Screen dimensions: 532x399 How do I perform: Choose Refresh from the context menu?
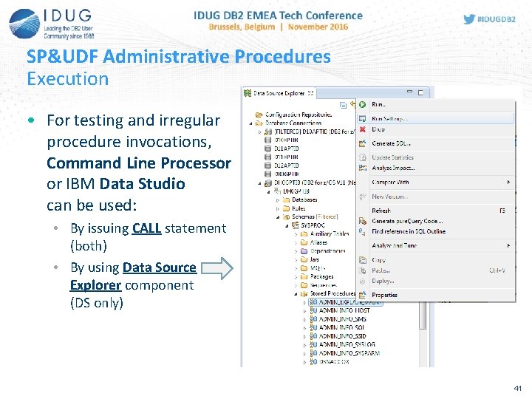point(436,211)
